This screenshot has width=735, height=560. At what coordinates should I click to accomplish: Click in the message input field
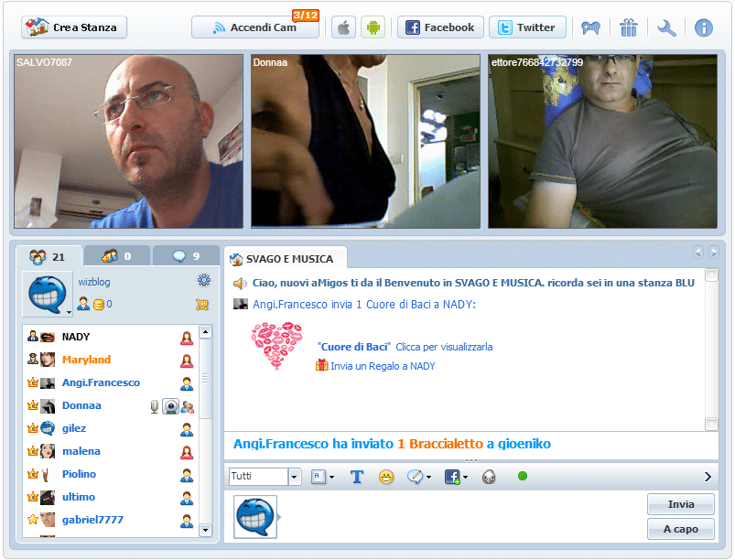(461, 516)
